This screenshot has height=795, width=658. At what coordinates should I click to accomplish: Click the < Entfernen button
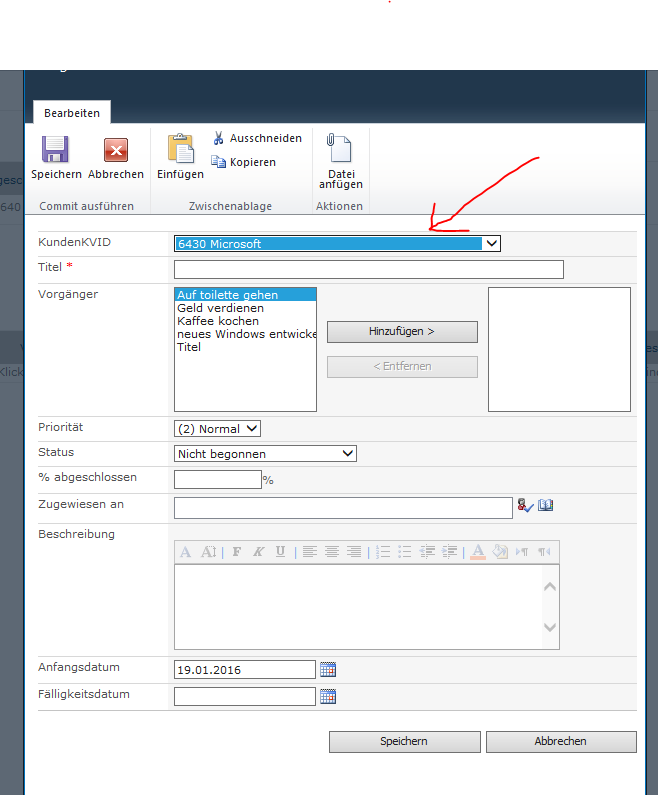(402, 367)
